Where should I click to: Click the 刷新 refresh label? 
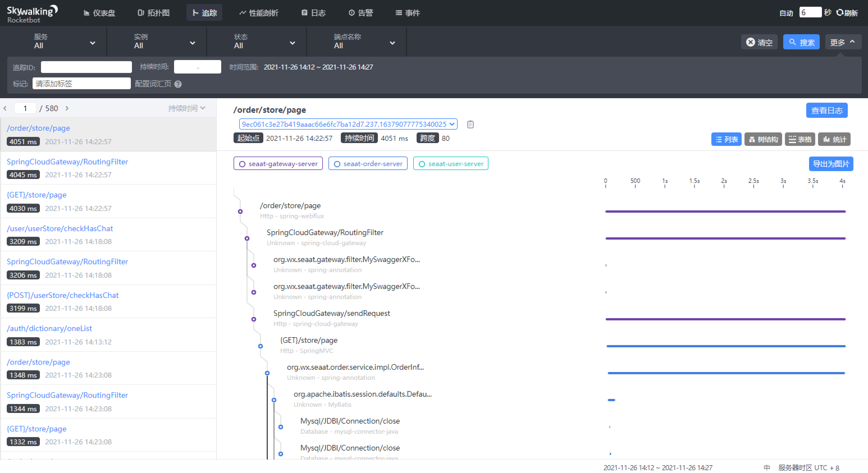click(851, 13)
